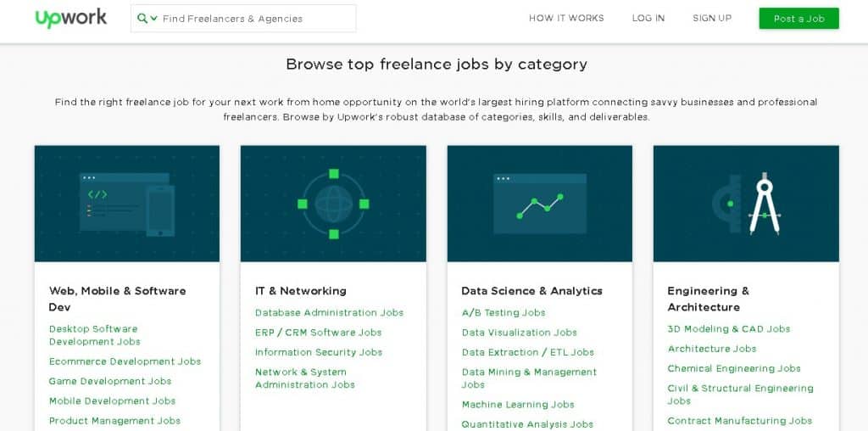
Task: Click the Data Science line chart illustration
Action: pyautogui.click(x=539, y=204)
